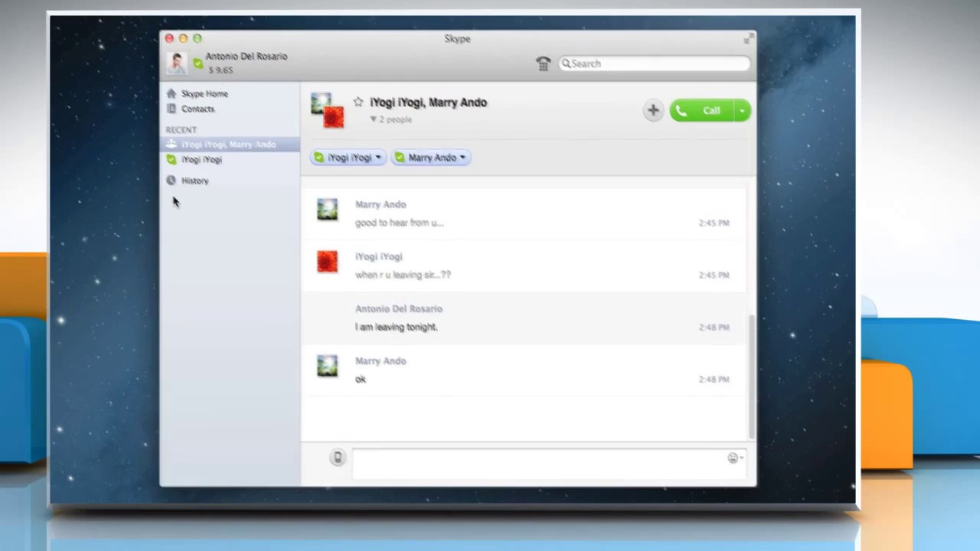Start a call with the Call button
980x551 pixels.
(x=701, y=111)
